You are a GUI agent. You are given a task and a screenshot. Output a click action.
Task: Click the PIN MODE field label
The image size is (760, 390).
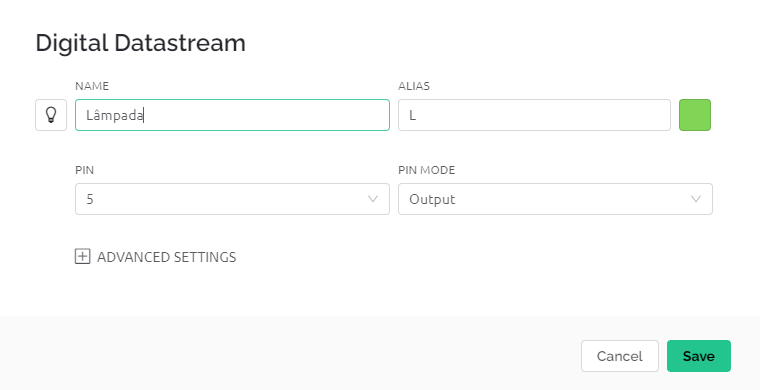(427, 170)
